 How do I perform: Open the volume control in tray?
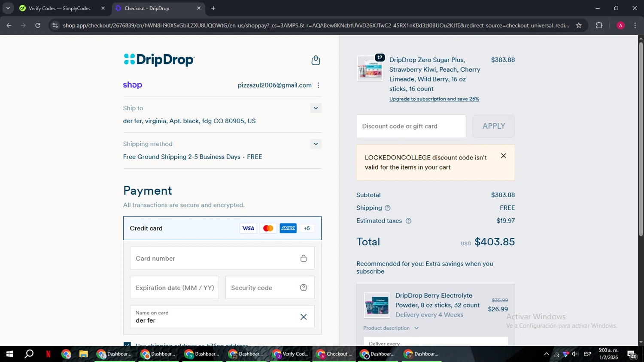575,354
